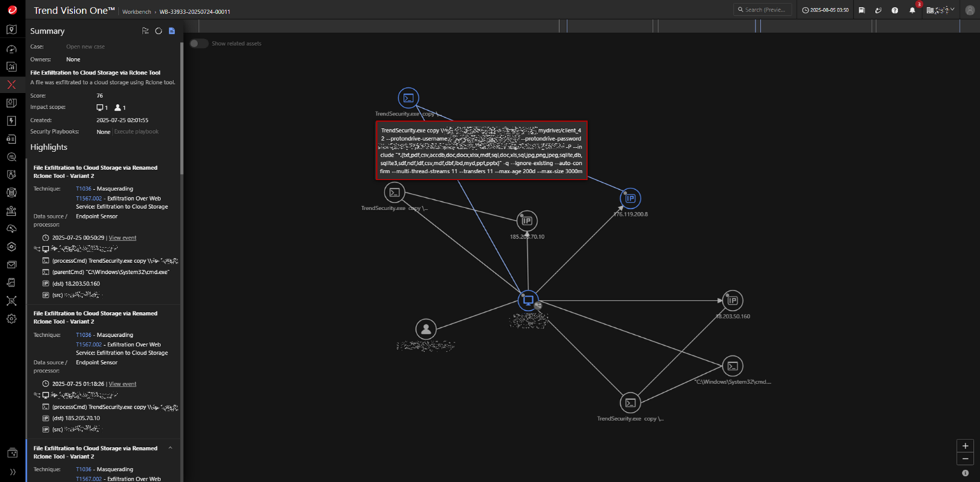The height and width of the screenshot is (482, 980).
Task: Toggle Show related assets switch
Action: point(199,43)
